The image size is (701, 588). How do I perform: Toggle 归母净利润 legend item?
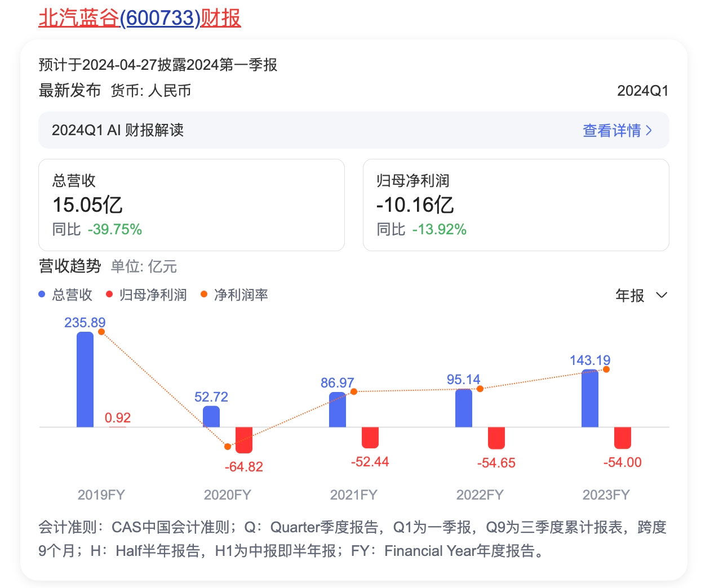[x=147, y=295]
